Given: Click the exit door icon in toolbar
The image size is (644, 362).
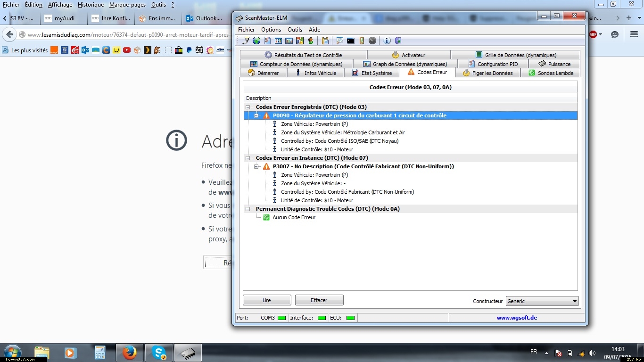Looking at the screenshot, I should (x=398, y=41).
